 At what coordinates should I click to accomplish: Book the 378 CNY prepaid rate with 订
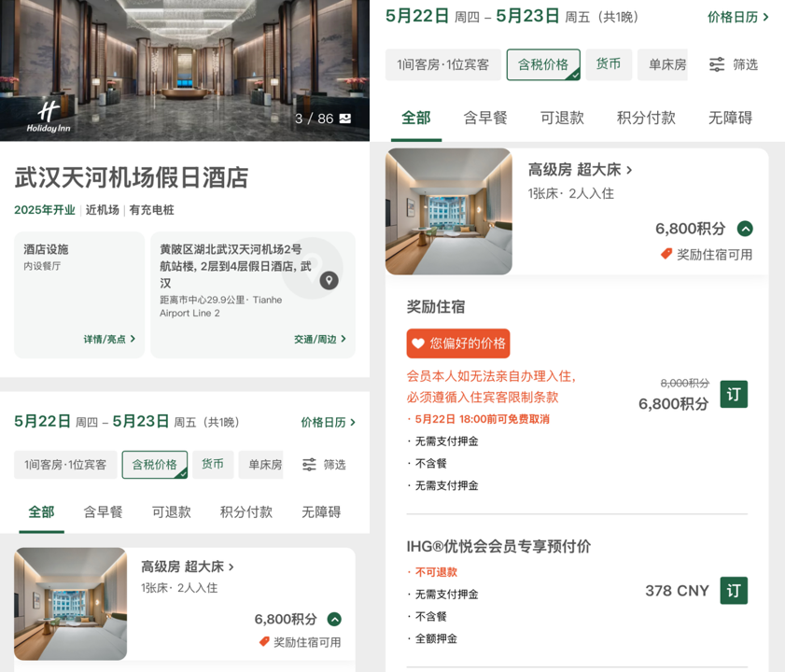[734, 591]
